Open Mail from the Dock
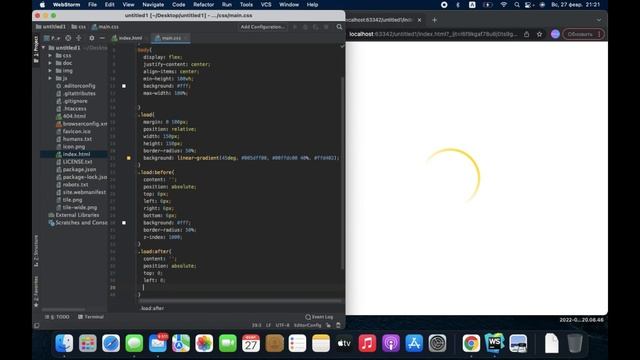This screenshot has width=640, height=360. pyautogui.click(x=158, y=343)
